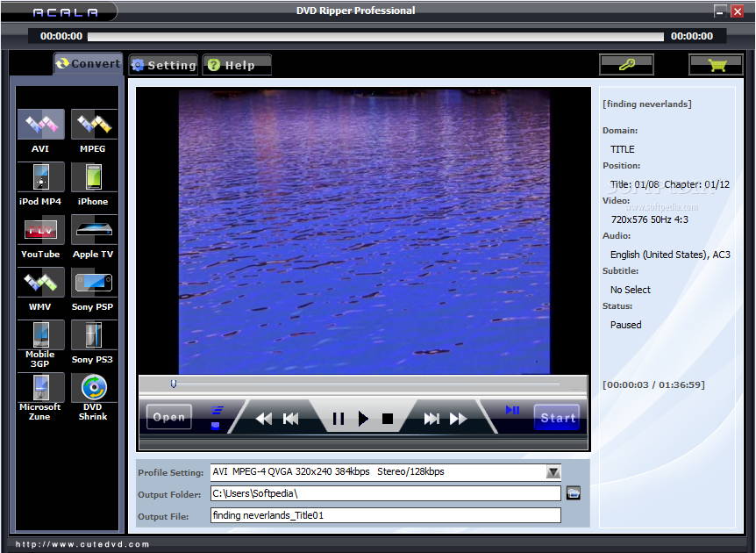The width and height of the screenshot is (756, 553).
Task: Minimize the DVD Ripper Professional window
Action: click(720, 11)
